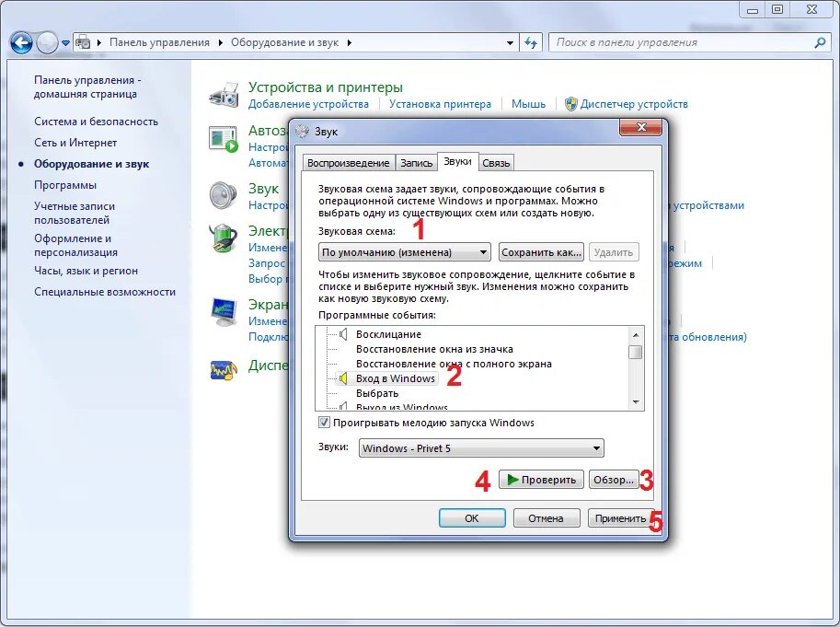The image size is (840, 627).
Task: Confirm the Sound dialog with OK
Action: [472, 518]
